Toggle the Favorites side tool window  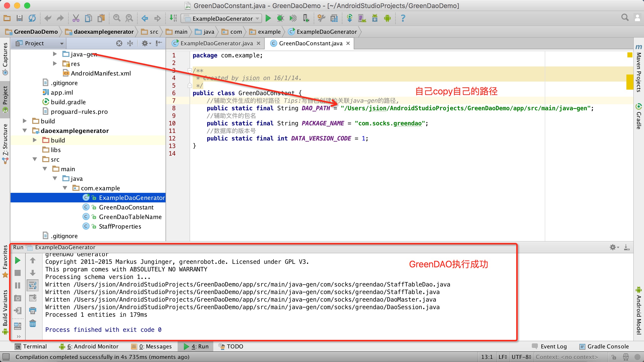[5, 261]
